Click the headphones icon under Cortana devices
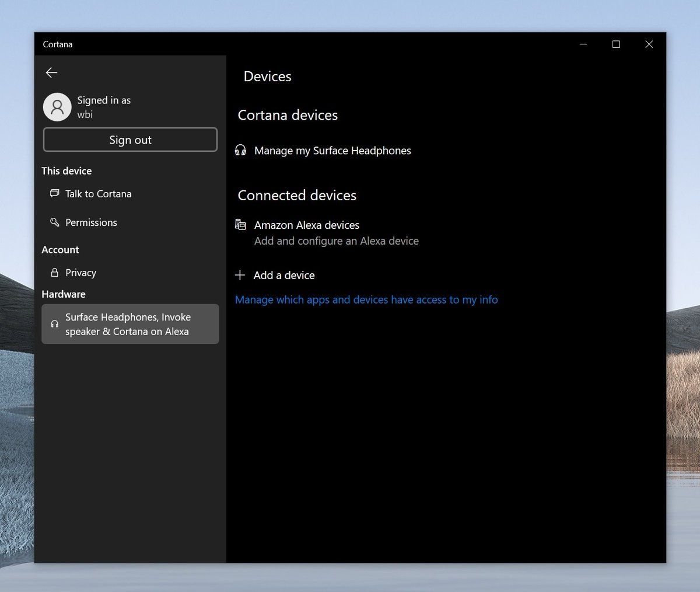700x592 pixels. [240, 151]
